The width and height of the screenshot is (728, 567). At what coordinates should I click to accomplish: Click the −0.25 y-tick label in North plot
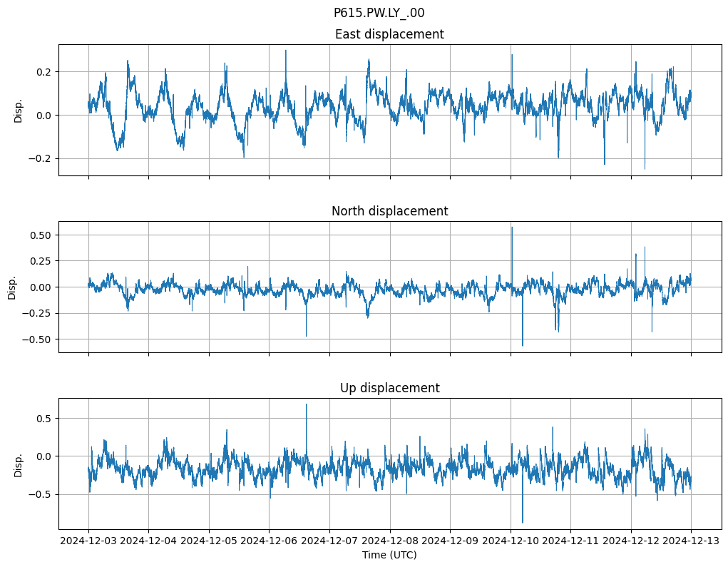[39, 313]
